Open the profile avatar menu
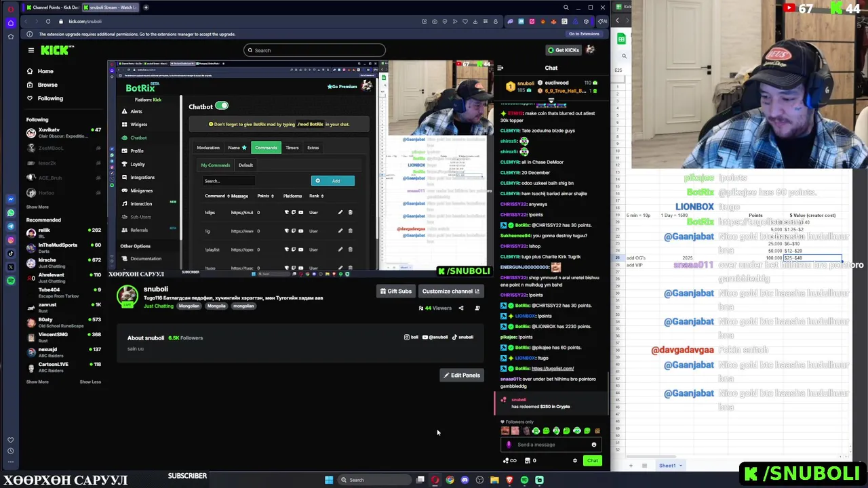Screen dimensions: 868x488 coord(590,50)
